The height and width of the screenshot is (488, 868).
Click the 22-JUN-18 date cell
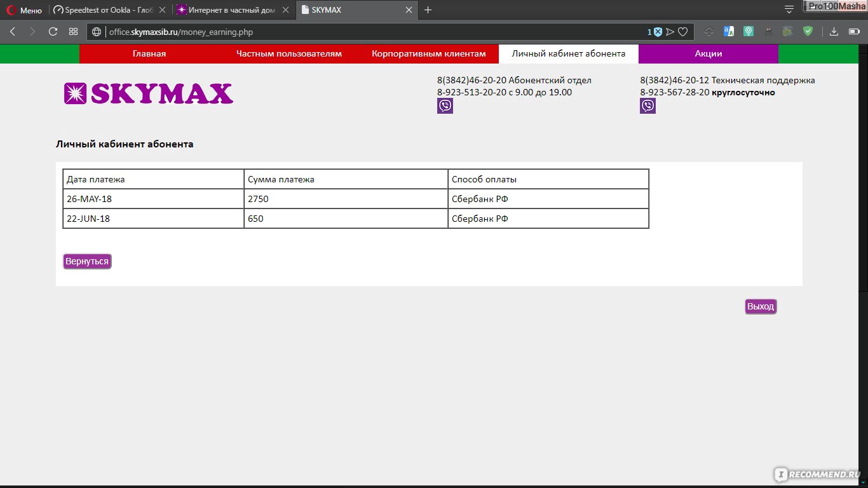tap(153, 219)
